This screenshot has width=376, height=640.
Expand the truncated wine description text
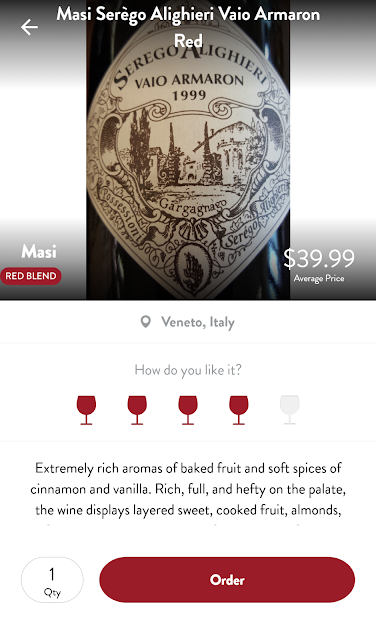(188, 489)
